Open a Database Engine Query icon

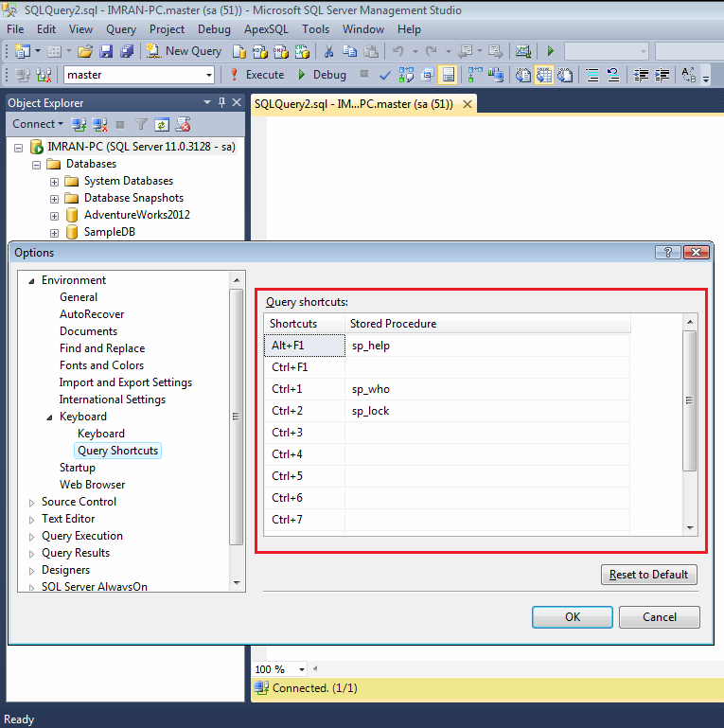239,51
